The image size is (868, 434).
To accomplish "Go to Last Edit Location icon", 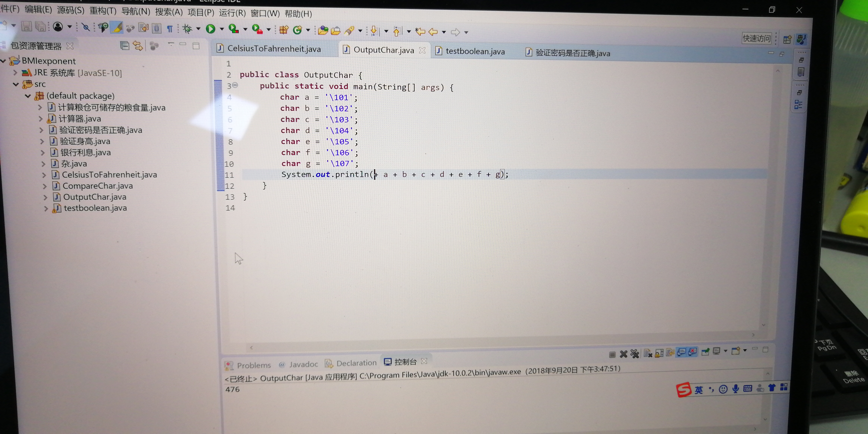I will [x=420, y=32].
